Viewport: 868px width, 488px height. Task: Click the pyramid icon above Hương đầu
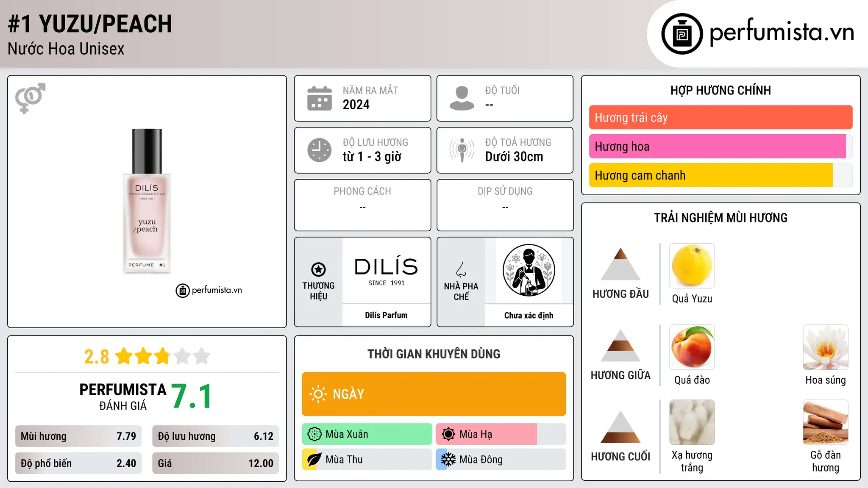(620, 264)
